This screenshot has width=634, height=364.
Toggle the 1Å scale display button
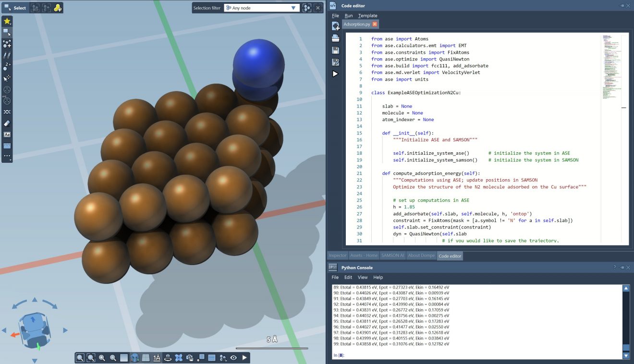(x=157, y=358)
